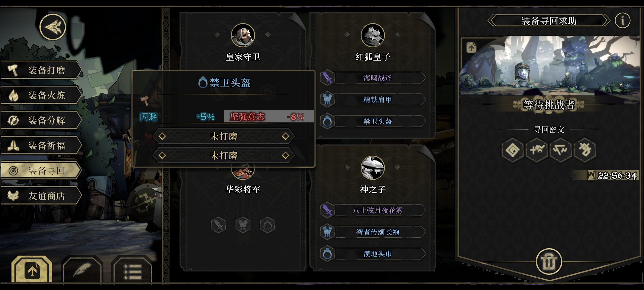Click the first 未打磨 slot

coord(224,136)
